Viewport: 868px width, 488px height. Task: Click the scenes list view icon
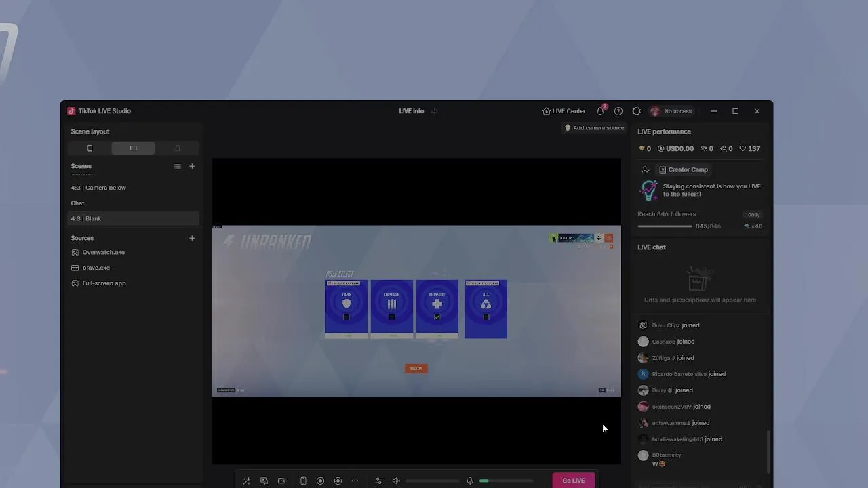(x=178, y=166)
